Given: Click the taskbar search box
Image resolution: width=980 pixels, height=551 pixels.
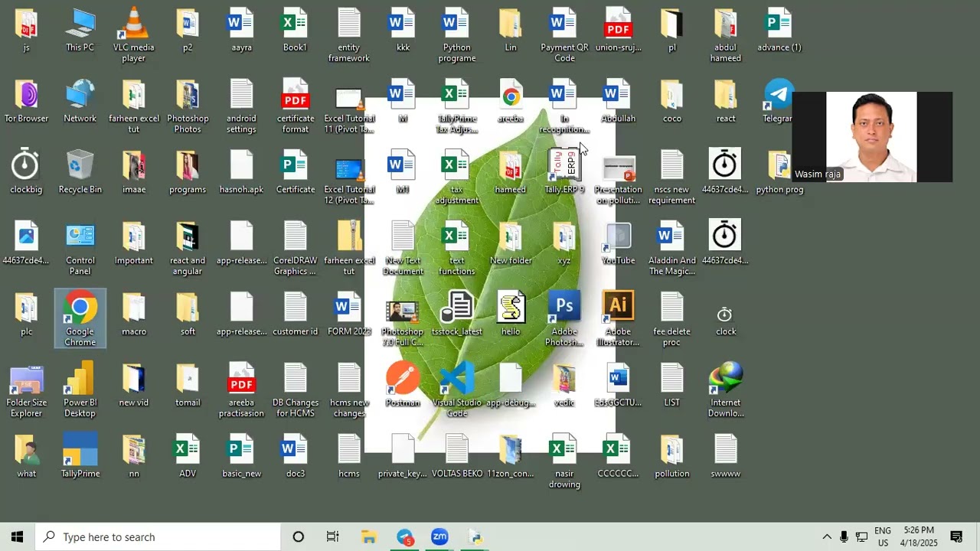Looking at the screenshot, I should (158, 537).
